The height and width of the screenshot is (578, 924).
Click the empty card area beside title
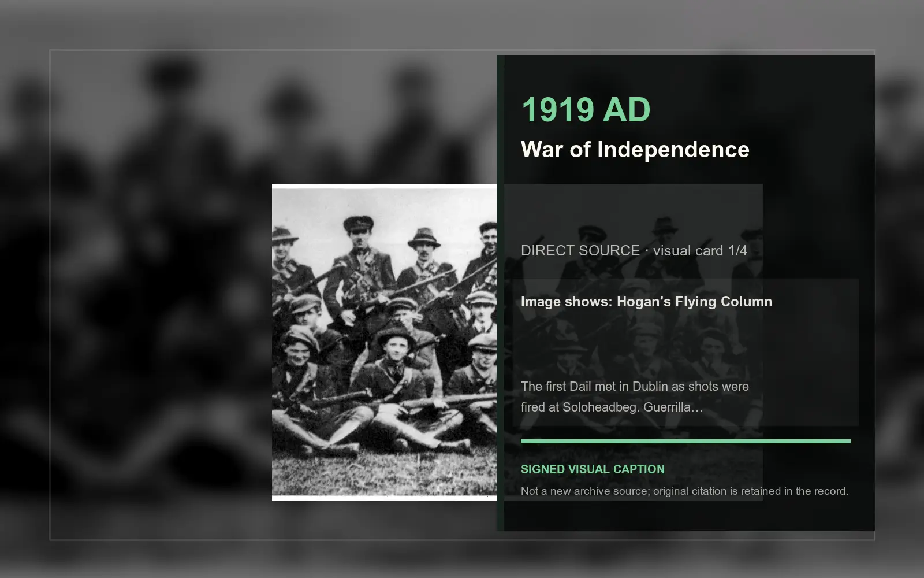pos(808,127)
